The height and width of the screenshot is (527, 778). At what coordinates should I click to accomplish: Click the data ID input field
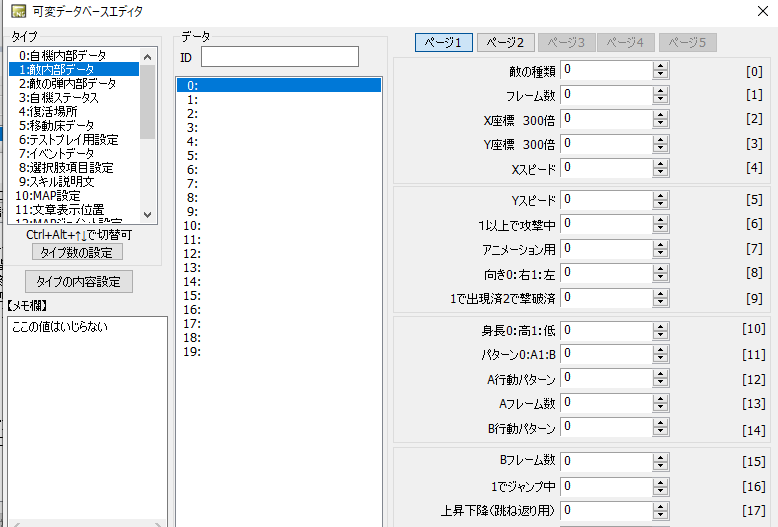point(280,57)
